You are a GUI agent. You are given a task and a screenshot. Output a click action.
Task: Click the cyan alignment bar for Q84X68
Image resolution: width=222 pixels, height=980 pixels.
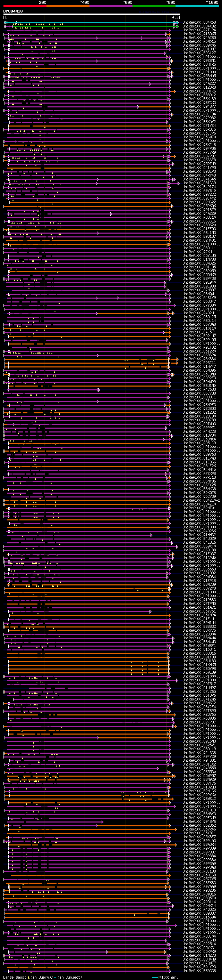point(91,23)
